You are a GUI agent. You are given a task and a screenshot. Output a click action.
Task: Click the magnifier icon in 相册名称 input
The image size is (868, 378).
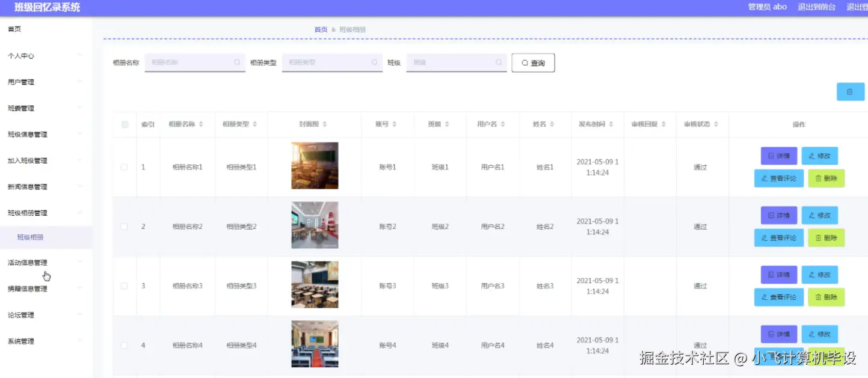click(236, 62)
